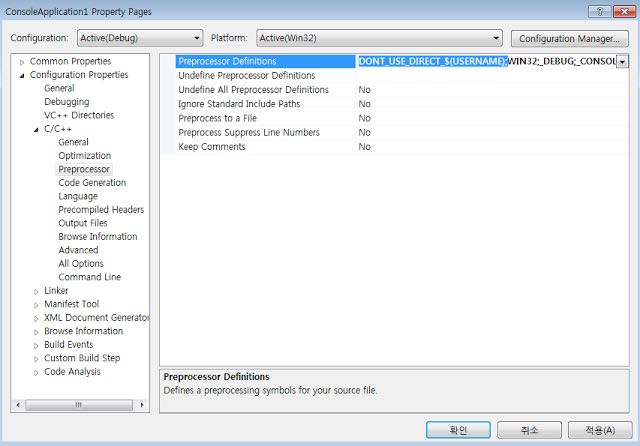Select the Code Generation tree item
This screenshot has height=446, width=640.
[92, 183]
